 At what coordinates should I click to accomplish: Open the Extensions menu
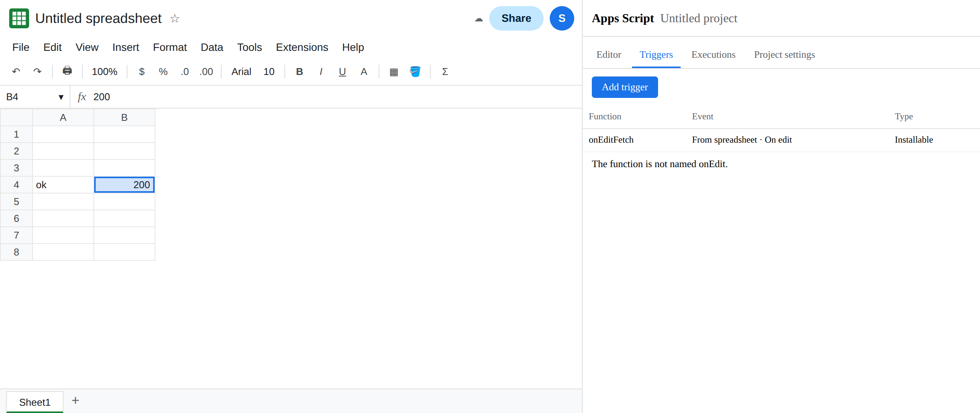(302, 47)
